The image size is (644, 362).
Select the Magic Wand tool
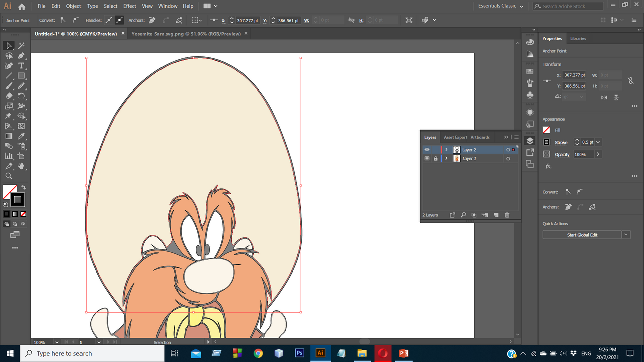(x=21, y=46)
